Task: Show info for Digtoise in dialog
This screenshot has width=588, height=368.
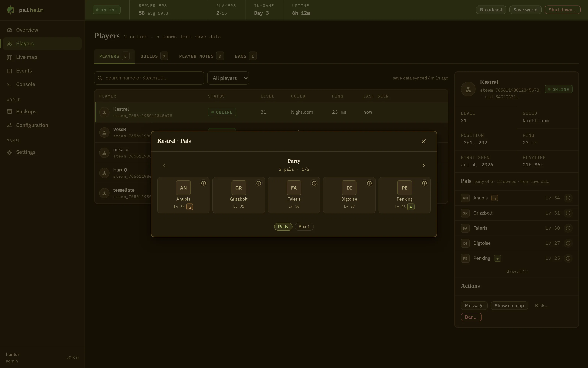Action: (369, 183)
